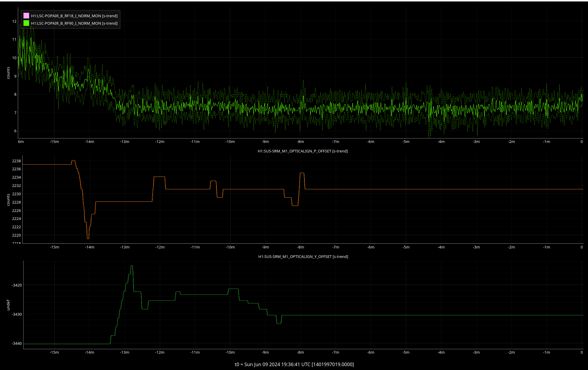Viewport: 588px width, 370px height.
Task: Select legend entry H1:LSC-POPAIR_B_RF18_I_NORM_MON
Action: 74,16
